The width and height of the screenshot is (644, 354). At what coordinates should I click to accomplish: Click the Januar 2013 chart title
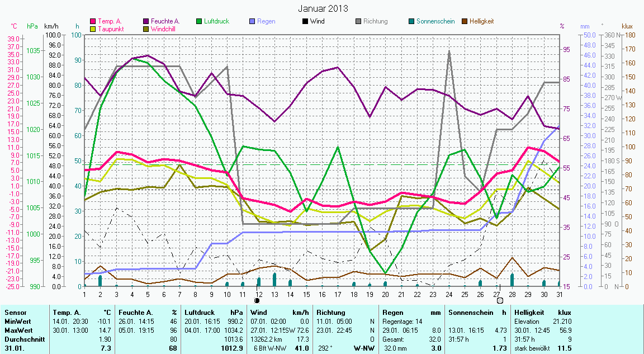click(x=323, y=8)
